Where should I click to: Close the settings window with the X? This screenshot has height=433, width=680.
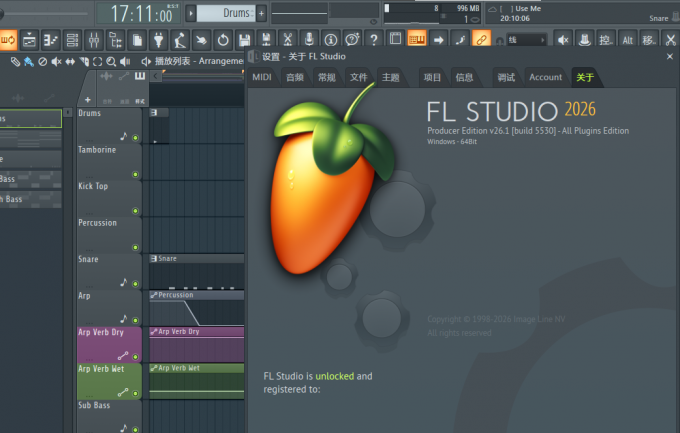(670, 56)
